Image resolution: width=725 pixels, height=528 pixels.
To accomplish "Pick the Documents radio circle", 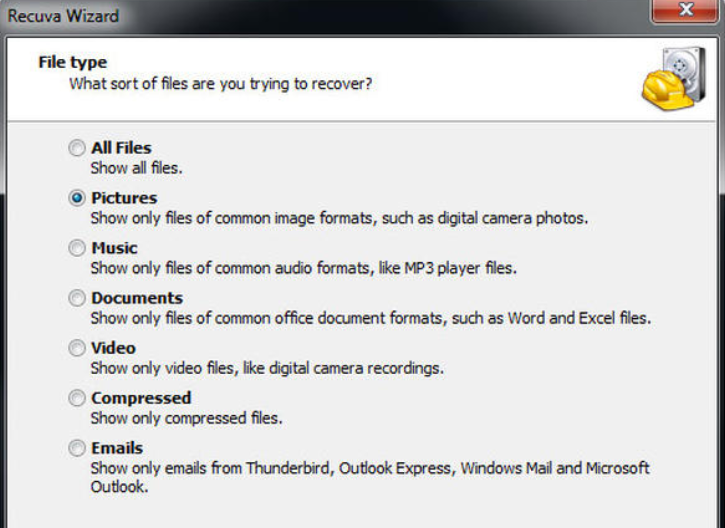I will point(77,298).
